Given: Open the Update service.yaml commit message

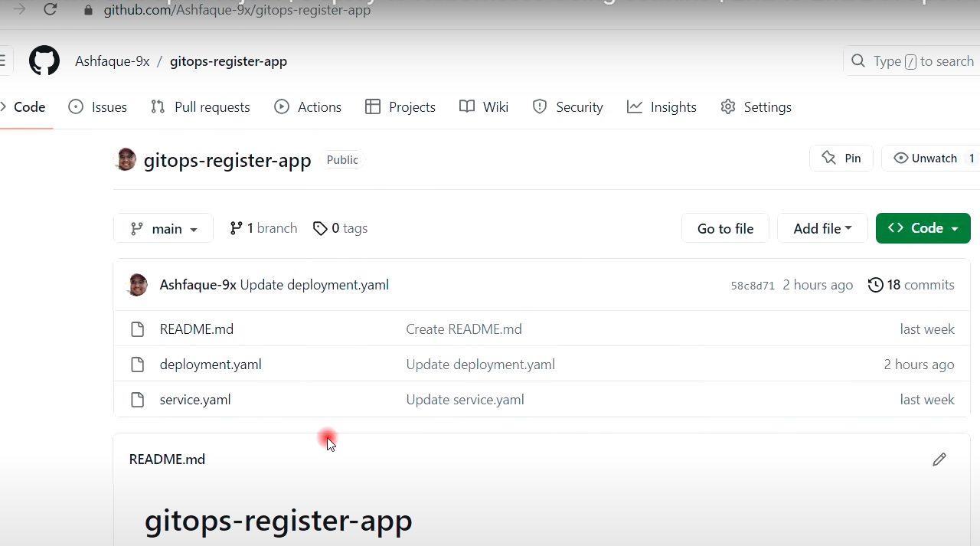Looking at the screenshot, I should tap(465, 400).
